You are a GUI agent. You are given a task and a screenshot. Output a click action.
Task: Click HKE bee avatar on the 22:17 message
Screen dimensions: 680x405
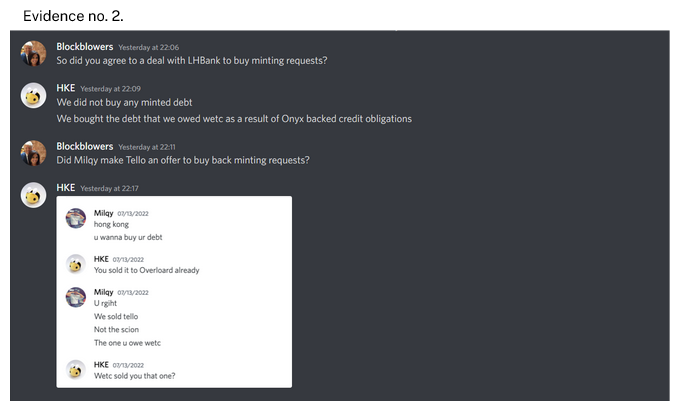(33, 195)
